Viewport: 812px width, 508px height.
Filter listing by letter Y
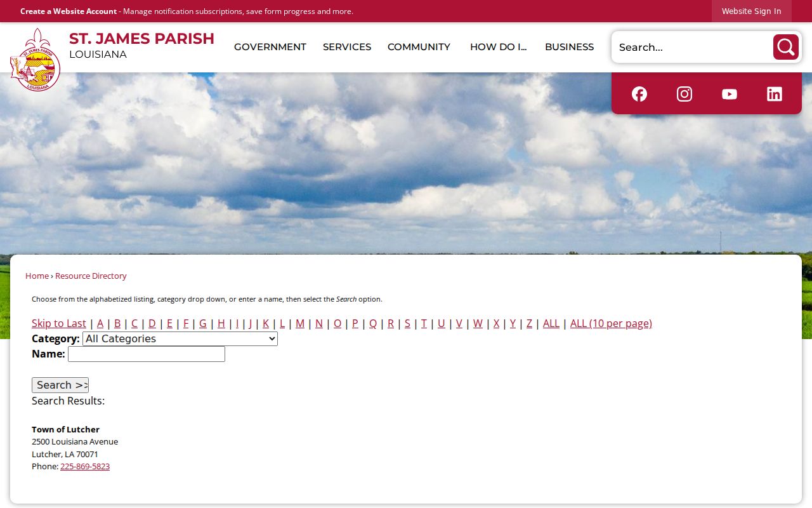(x=513, y=324)
